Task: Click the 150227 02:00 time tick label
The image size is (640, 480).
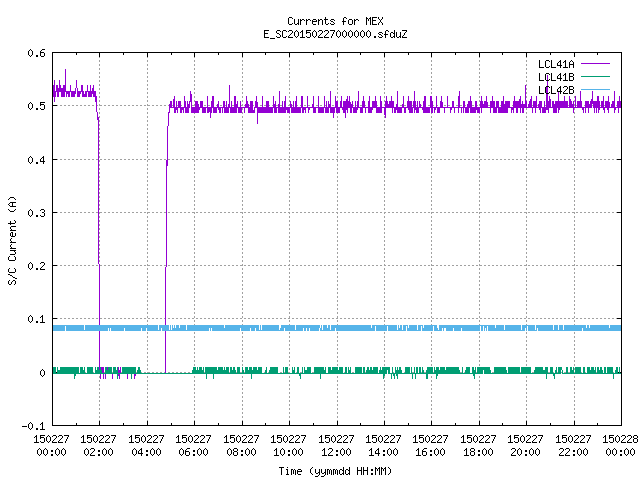Action: click(x=98, y=446)
